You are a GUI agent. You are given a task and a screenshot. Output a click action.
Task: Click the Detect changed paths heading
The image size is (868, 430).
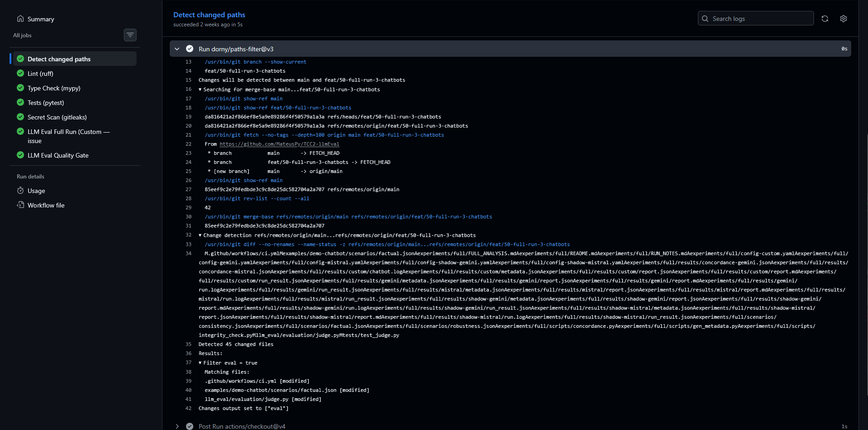point(209,15)
